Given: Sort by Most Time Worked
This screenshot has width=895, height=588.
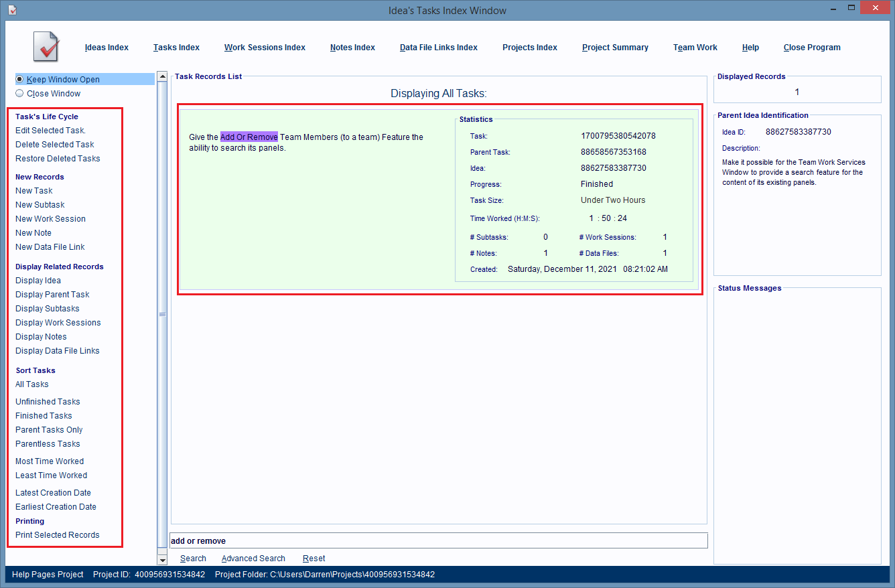Looking at the screenshot, I should [50, 461].
